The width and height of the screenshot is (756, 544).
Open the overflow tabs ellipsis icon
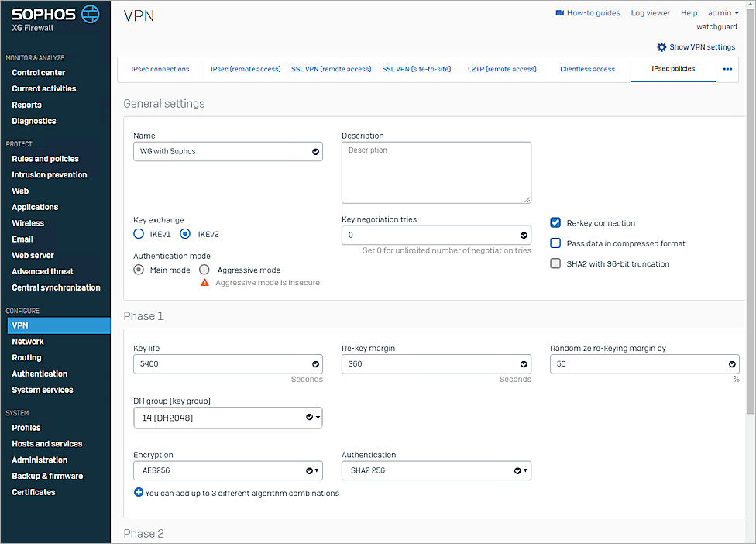(727, 69)
